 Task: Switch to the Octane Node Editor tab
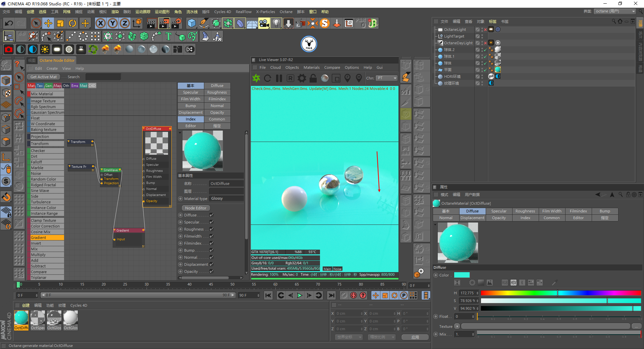[x=57, y=60]
